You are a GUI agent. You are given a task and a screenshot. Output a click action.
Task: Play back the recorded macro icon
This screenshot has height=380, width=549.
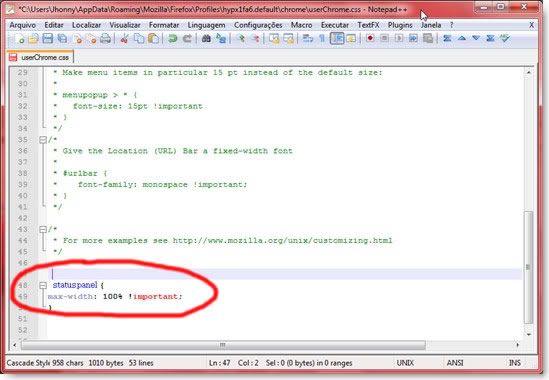click(399, 38)
